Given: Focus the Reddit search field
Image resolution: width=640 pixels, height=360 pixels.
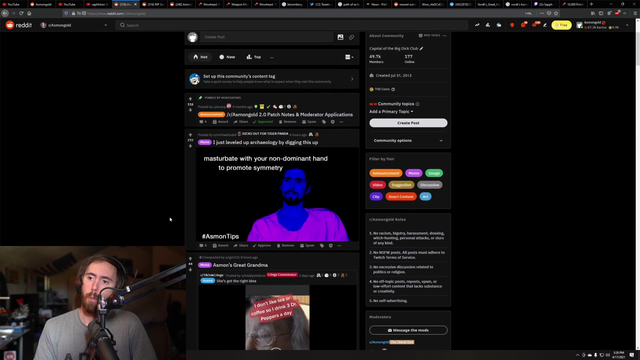Looking at the screenshot, I should (x=292, y=25).
